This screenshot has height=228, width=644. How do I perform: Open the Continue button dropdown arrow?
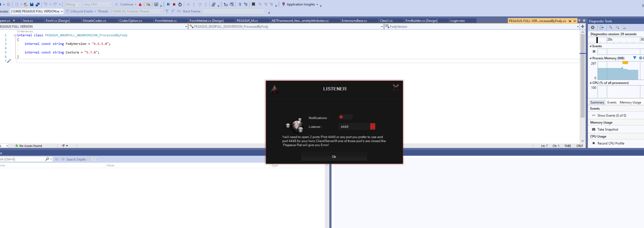(x=136, y=4)
